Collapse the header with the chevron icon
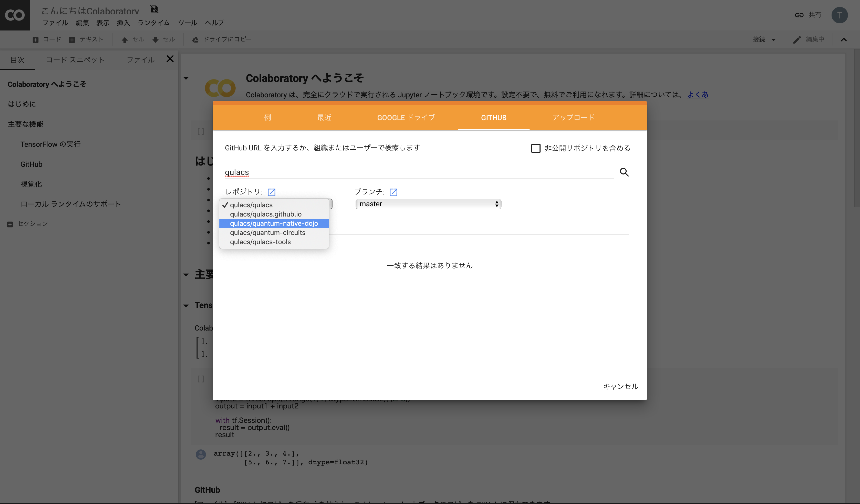Screen dimensions: 860x504 click(844, 39)
